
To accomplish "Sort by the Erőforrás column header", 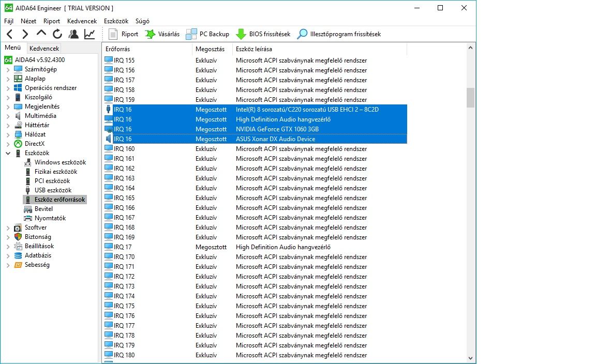I will click(147, 49).
